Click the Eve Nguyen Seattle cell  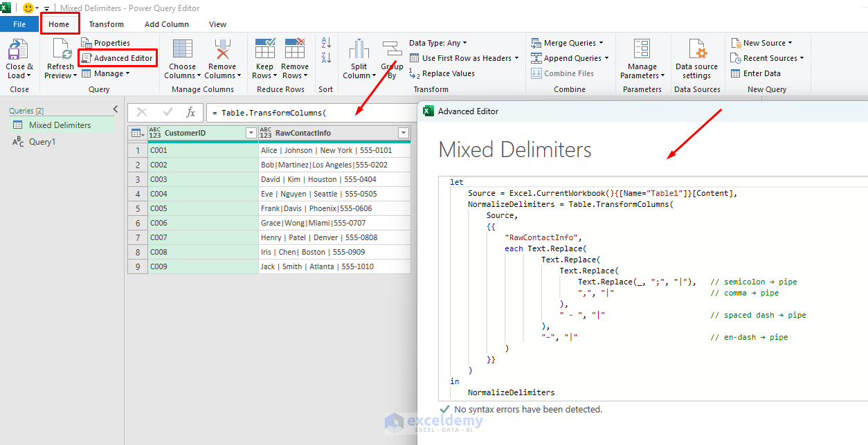pyautogui.click(x=334, y=194)
